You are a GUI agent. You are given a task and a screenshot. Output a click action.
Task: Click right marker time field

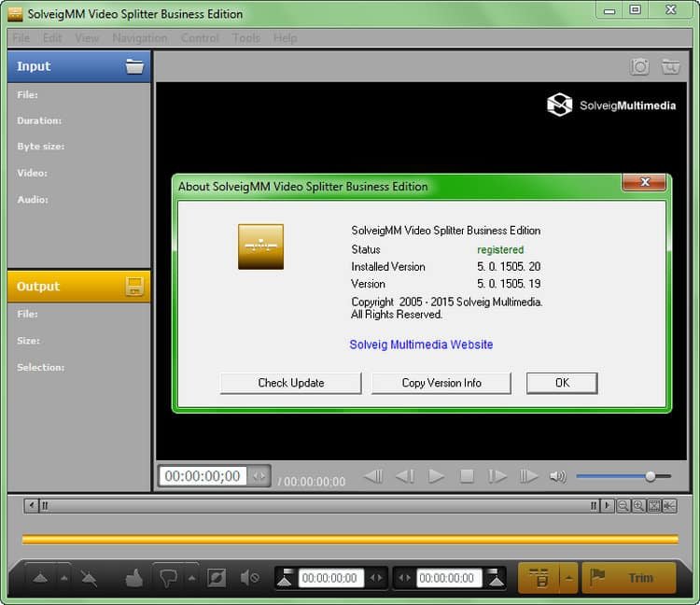click(447, 578)
